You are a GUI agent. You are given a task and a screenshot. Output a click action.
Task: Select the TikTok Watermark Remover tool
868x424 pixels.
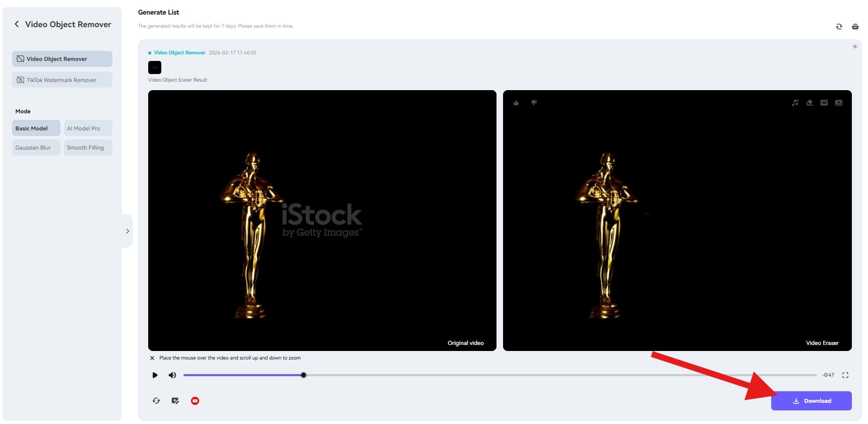click(x=62, y=80)
